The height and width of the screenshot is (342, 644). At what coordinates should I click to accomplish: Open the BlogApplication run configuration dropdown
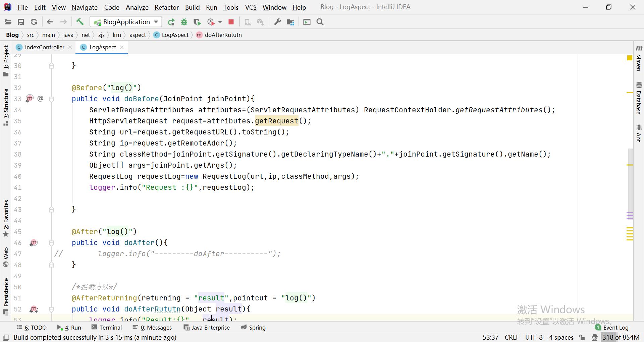click(126, 22)
